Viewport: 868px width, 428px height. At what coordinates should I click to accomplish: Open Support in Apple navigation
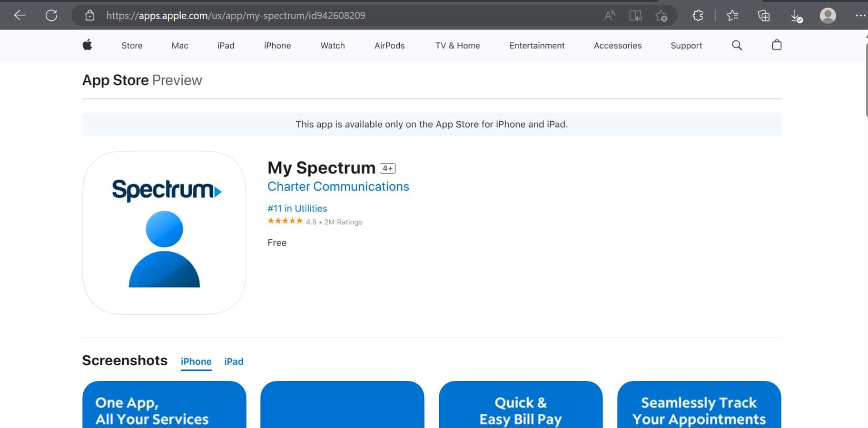click(x=686, y=46)
